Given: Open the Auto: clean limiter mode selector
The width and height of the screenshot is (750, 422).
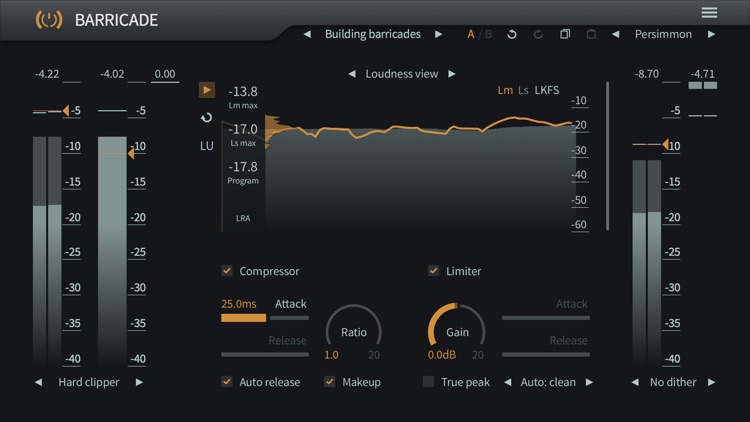Looking at the screenshot, I should 548,382.
